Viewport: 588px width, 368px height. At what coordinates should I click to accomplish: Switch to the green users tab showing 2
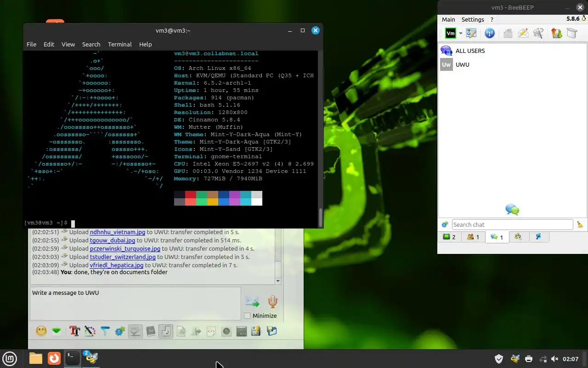click(x=449, y=237)
